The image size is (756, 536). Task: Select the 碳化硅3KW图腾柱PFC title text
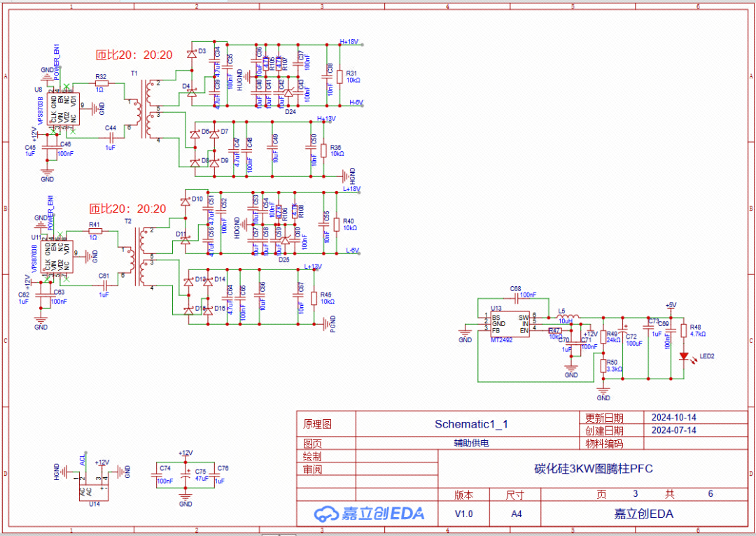point(593,469)
